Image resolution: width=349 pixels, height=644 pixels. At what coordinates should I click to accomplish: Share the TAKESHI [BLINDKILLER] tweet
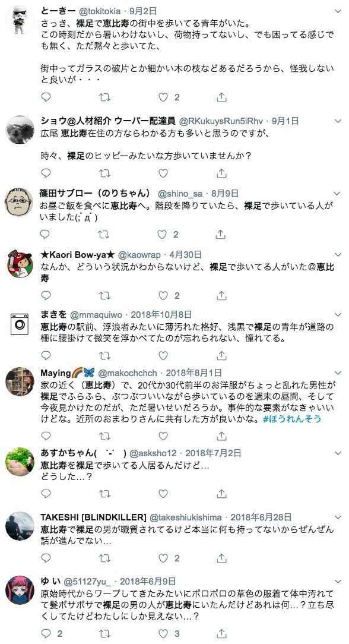tap(221, 558)
